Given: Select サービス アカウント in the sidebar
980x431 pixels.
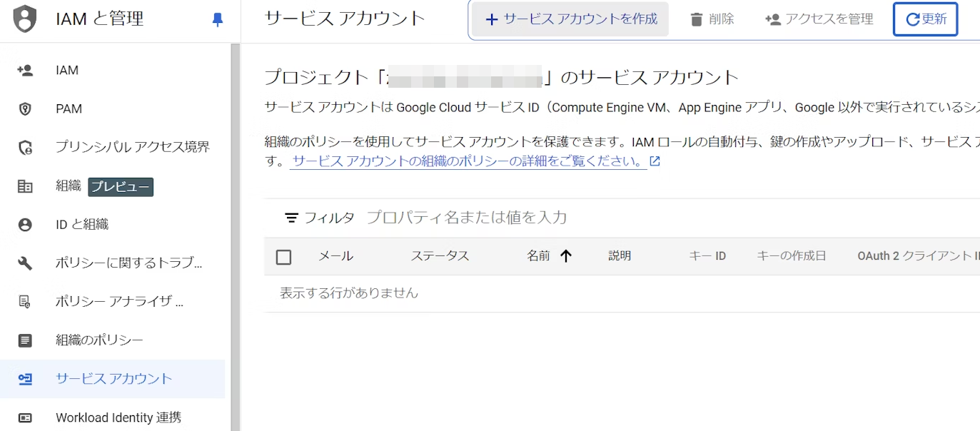Looking at the screenshot, I should pyautogui.click(x=113, y=379).
